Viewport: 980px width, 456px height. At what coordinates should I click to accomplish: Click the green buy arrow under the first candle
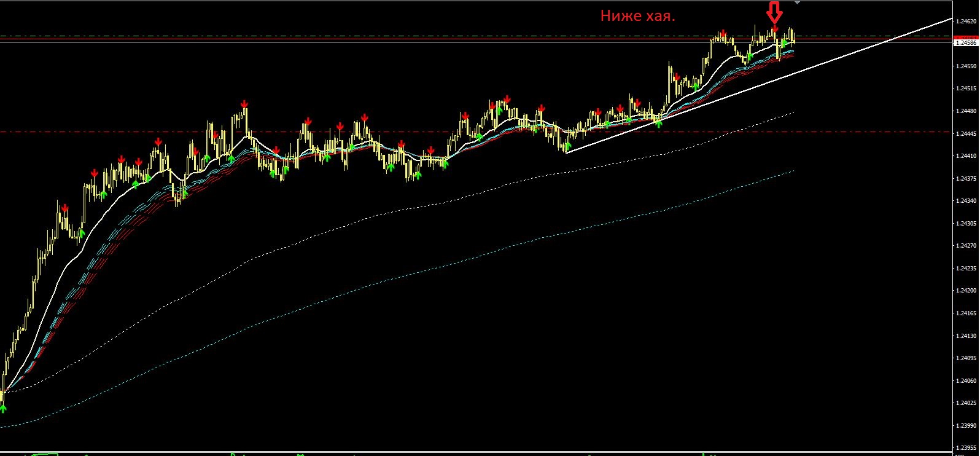tap(3, 408)
